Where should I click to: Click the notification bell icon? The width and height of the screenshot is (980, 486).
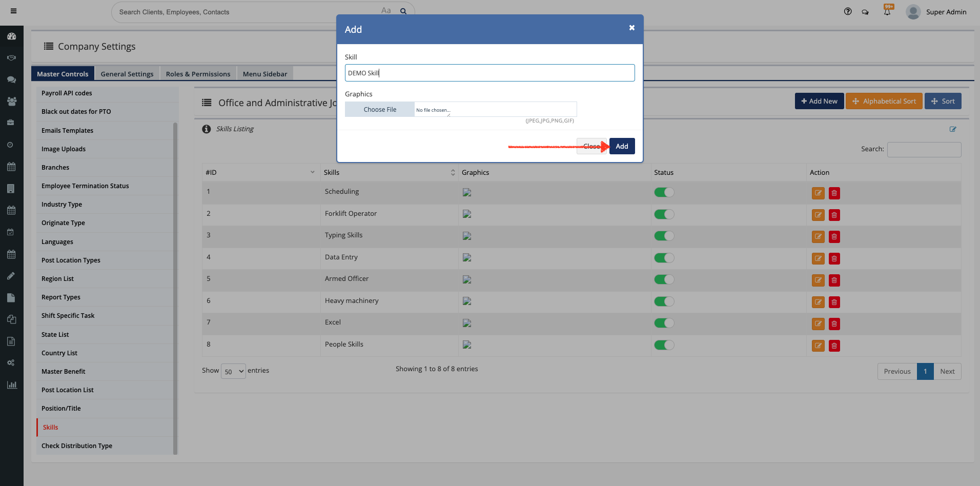[x=887, y=12]
